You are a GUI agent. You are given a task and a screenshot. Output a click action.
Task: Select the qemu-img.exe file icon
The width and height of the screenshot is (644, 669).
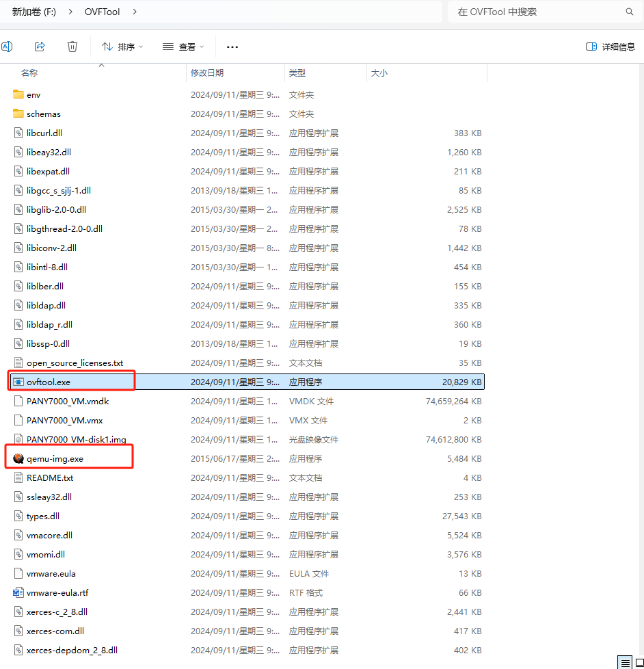(x=18, y=458)
